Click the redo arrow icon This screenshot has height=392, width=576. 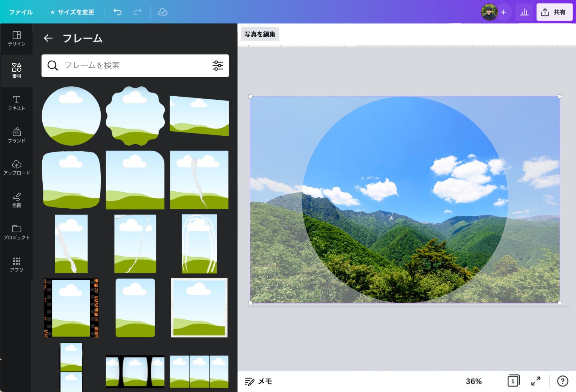tap(137, 12)
